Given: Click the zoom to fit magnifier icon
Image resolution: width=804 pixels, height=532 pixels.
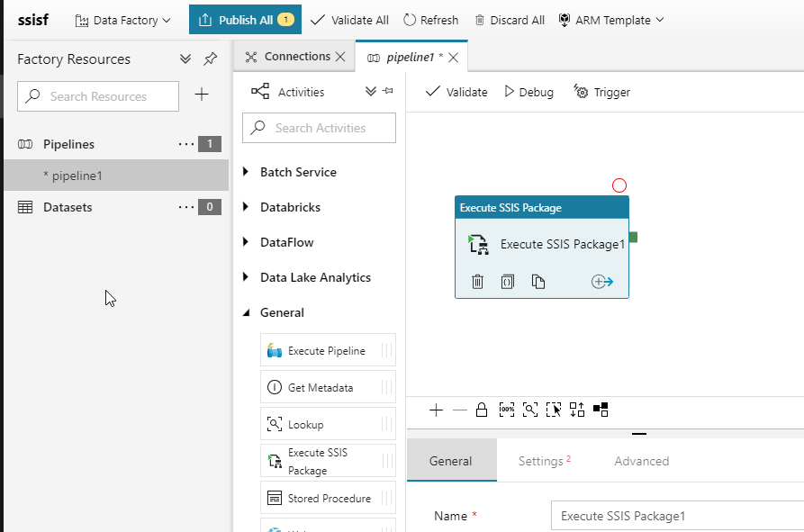Looking at the screenshot, I should (x=530, y=410).
